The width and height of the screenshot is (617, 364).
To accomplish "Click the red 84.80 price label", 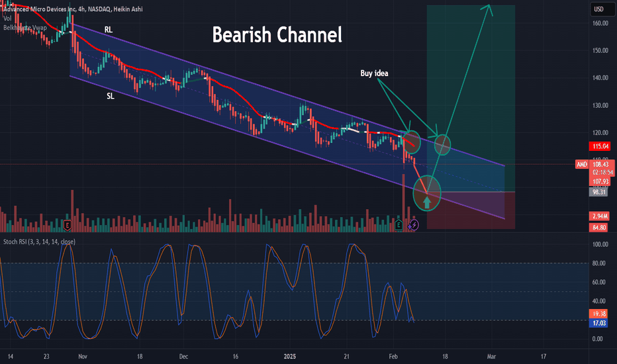I will pos(599,228).
